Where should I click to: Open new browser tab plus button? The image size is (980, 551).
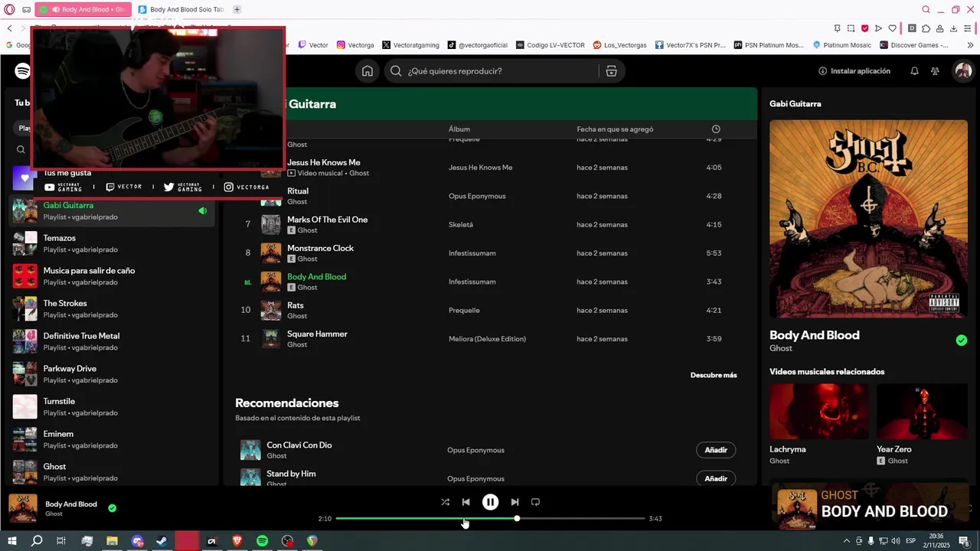click(237, 10)
